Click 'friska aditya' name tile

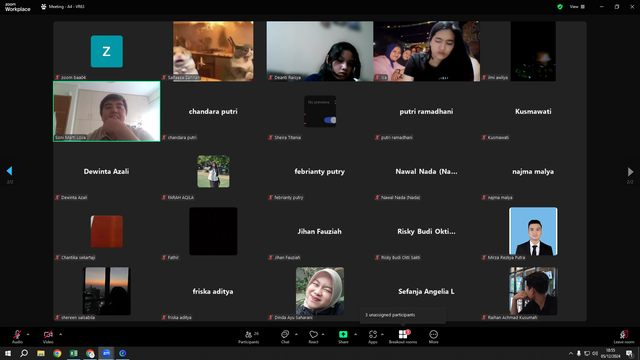click(x=213, y=291)
